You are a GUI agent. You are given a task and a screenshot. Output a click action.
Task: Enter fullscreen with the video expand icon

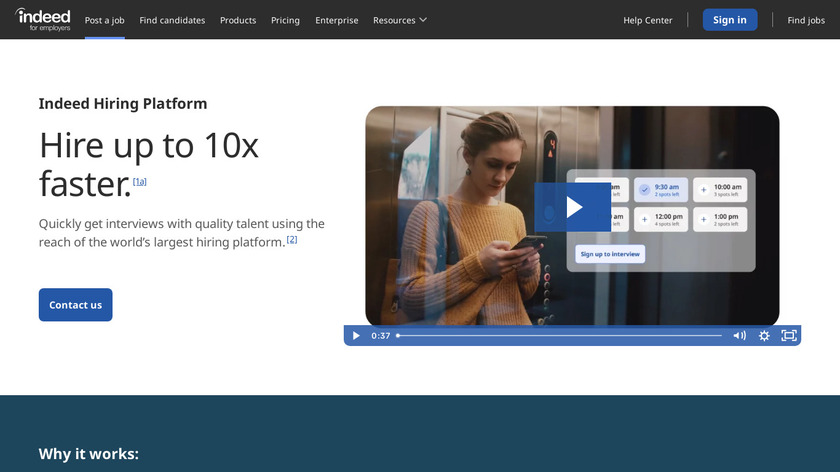(x=789, y=335)
